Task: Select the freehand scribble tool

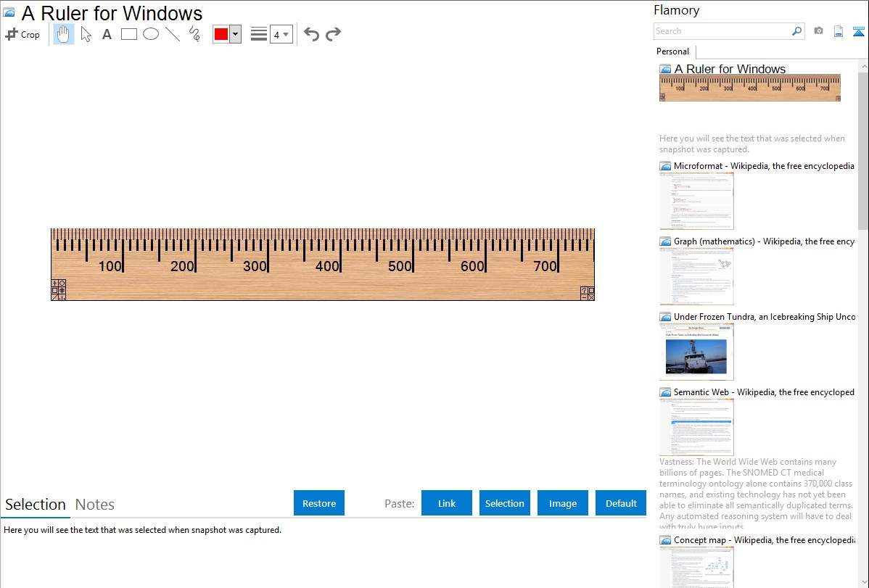Action: coord(194,34)
